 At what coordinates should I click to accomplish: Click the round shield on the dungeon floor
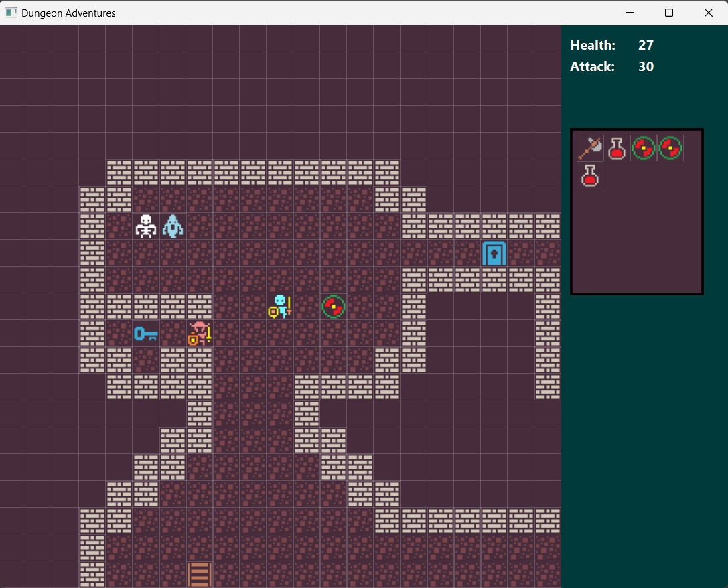334,307
